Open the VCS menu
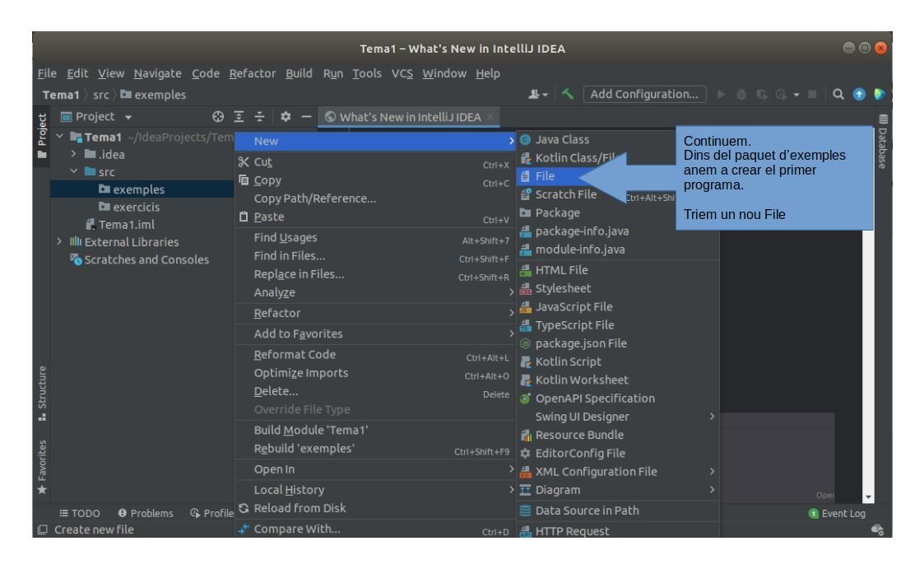This screenshot has height=569, width=924. point(402,74)
